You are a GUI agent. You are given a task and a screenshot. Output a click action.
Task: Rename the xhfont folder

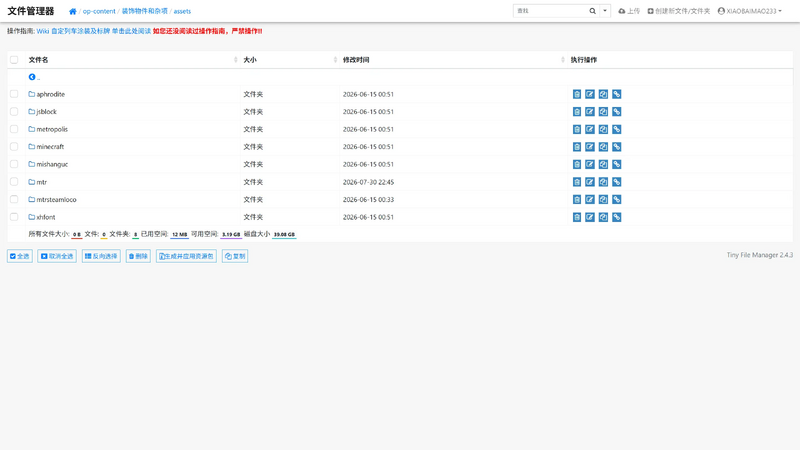[x=590, y=217]
